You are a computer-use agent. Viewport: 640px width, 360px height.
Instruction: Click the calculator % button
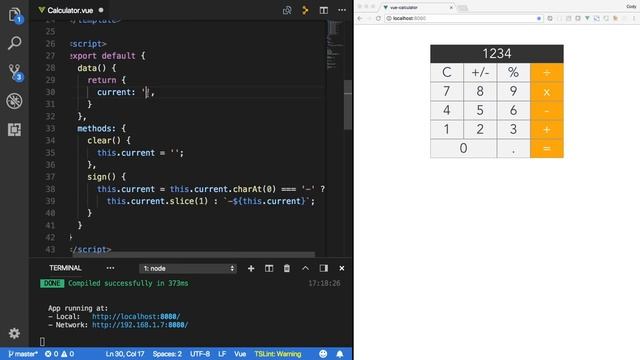coord(513,73)
